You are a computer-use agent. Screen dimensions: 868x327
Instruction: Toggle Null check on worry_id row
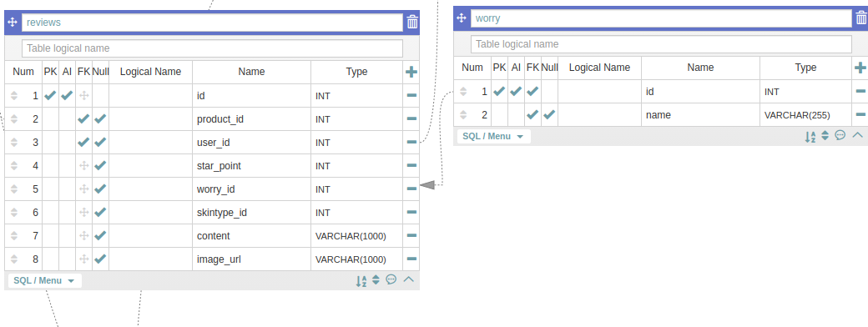pyautogui.click(x=100, y=189)
